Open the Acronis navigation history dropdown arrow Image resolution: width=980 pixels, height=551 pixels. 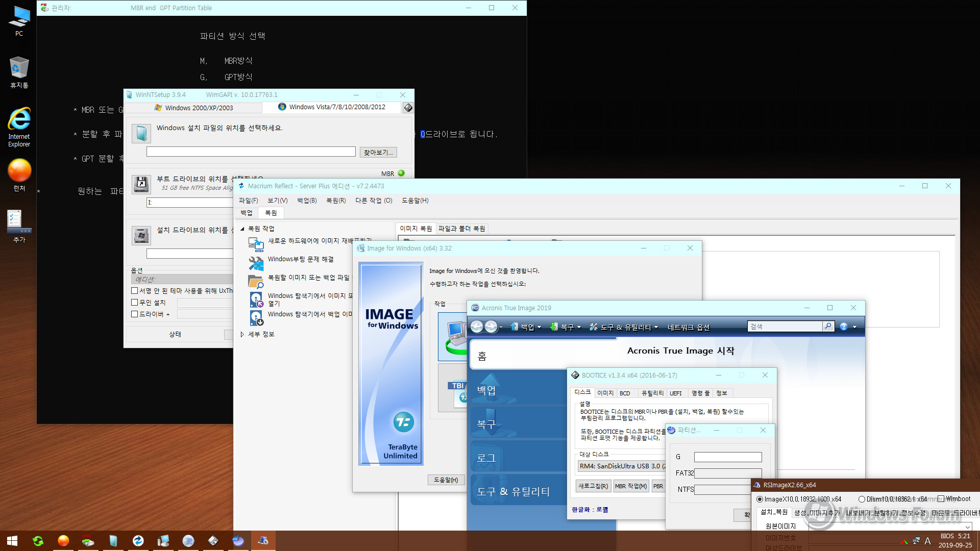click(x=501, y=327)
